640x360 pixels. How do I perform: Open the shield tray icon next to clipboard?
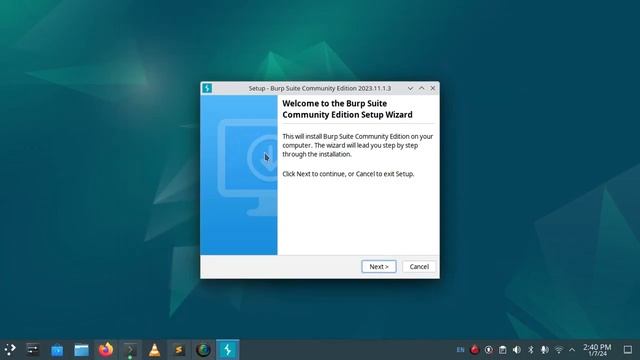(489, 350)
